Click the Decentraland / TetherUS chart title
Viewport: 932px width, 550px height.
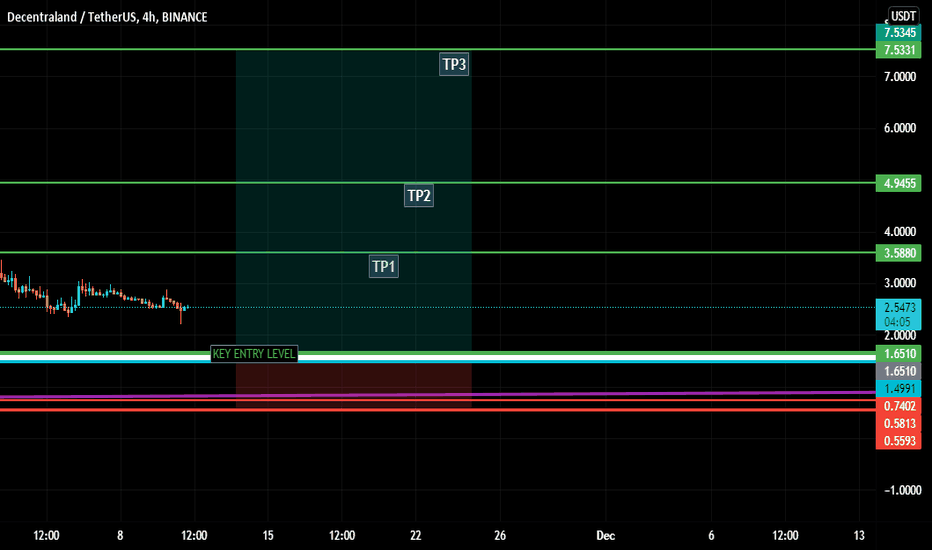point(107,17)
